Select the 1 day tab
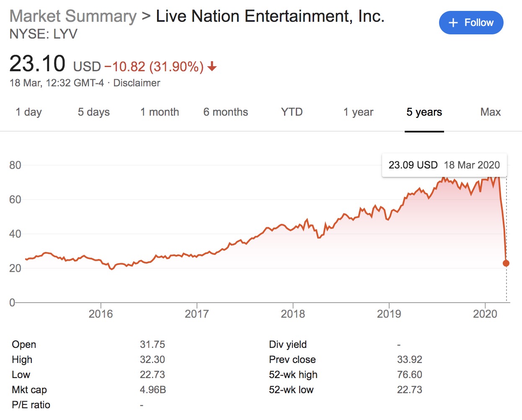This screenshot has height=420, width=522. 28,112
